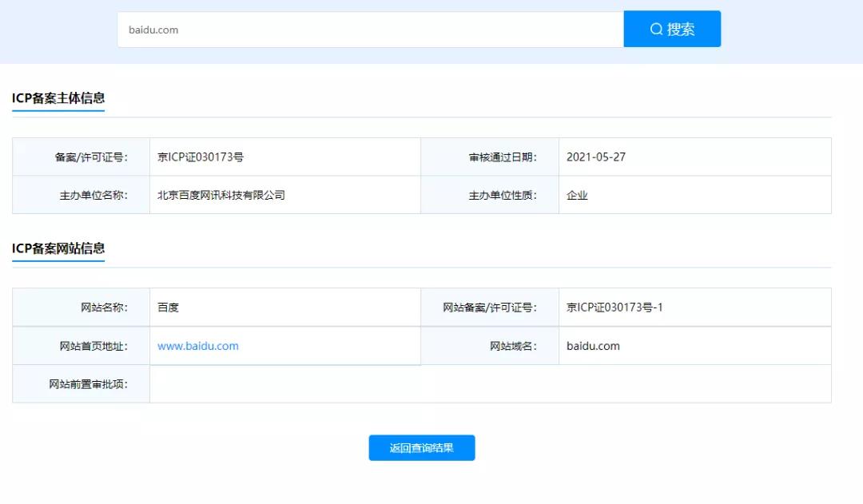Click the 审核通过日期 label cell
863x504 pixels.
click(x=488, y=156)
